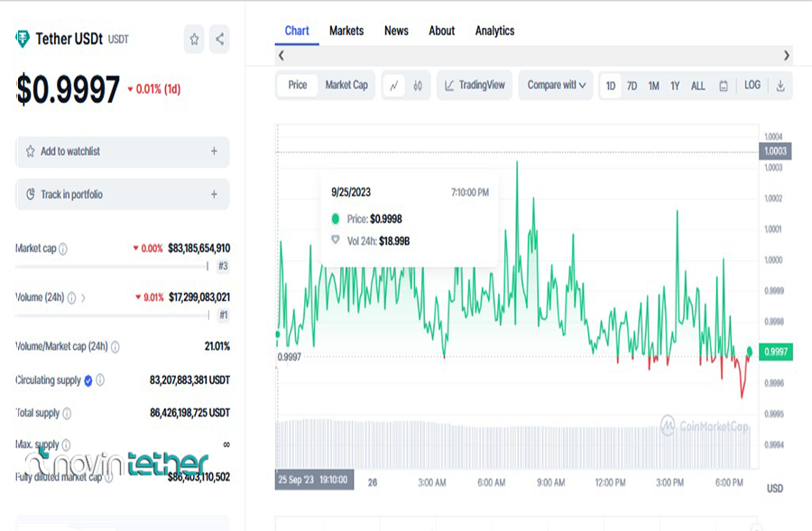812x531 pixels.
Task: Click the 83,207,883,381 USDT circulating supply
Action: click(x=189, y=380)
